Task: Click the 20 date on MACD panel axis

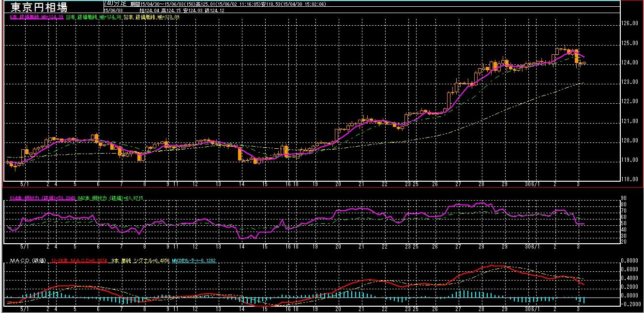Action: [x=338, y=308]
